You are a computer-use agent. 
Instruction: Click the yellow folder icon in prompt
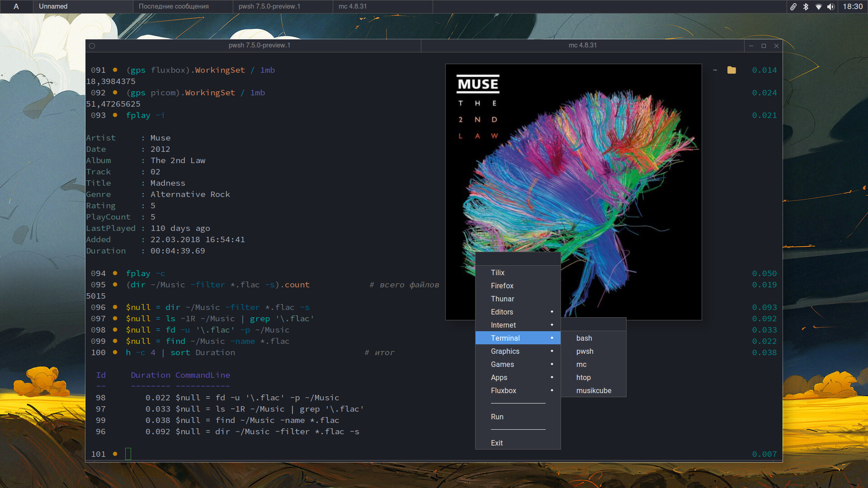click(731, 70)
